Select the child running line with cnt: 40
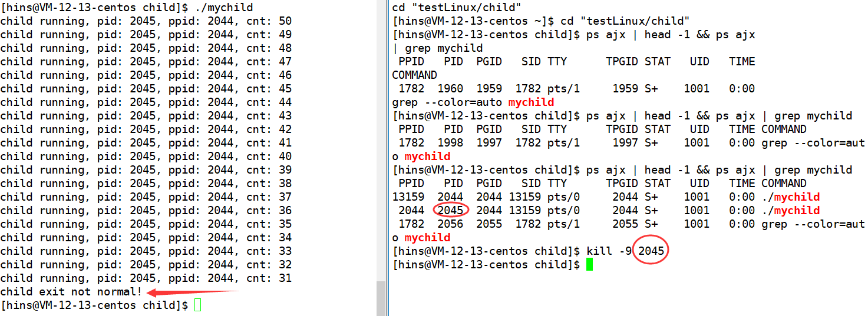Screen dimensions: 868x316 pos(146,157)
